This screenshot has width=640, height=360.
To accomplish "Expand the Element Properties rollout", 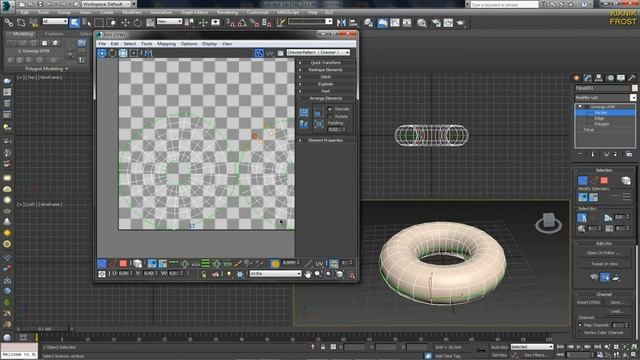I will pyautogui.click(x=325, y=140).
